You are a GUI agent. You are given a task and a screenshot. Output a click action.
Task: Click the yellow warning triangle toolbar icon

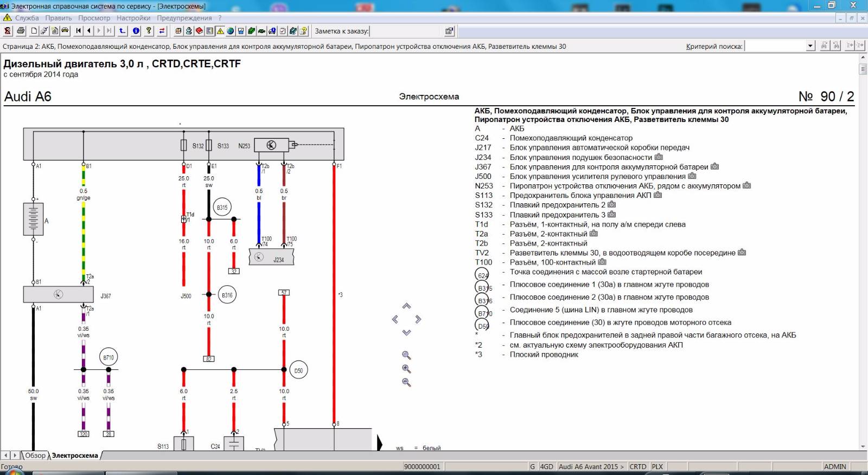click(x=220, y=31)
